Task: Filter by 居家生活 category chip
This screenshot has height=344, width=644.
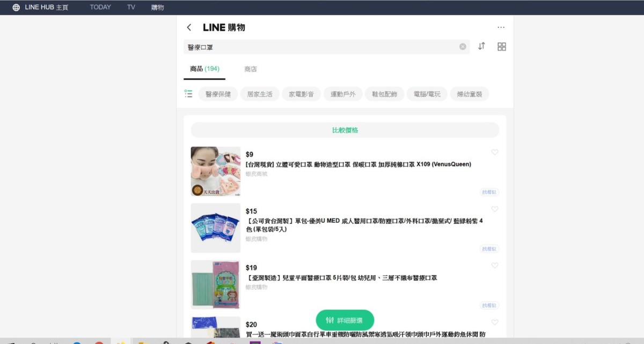Action: tap(260, 94)
